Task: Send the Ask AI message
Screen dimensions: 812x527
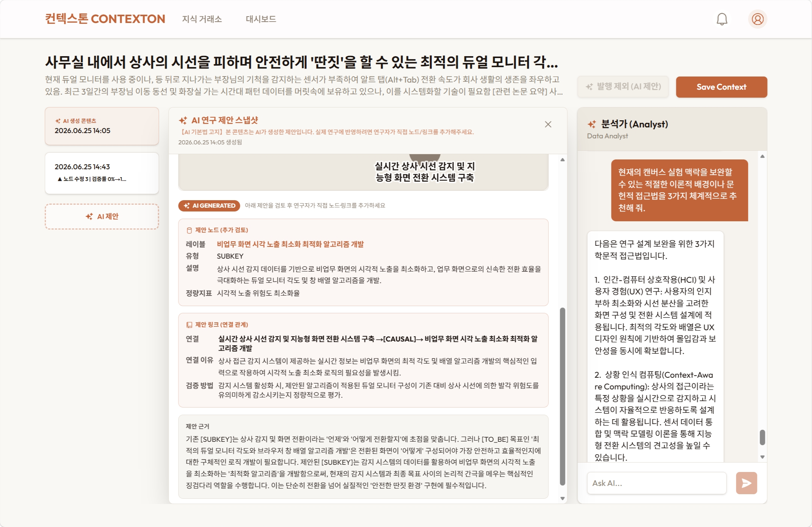Action: pos(746,483)
